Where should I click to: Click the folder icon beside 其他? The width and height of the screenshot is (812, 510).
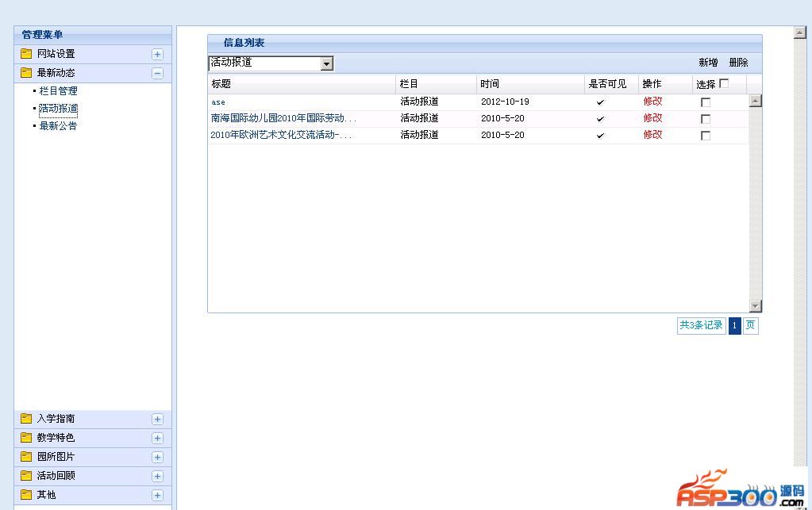point(26,494)
